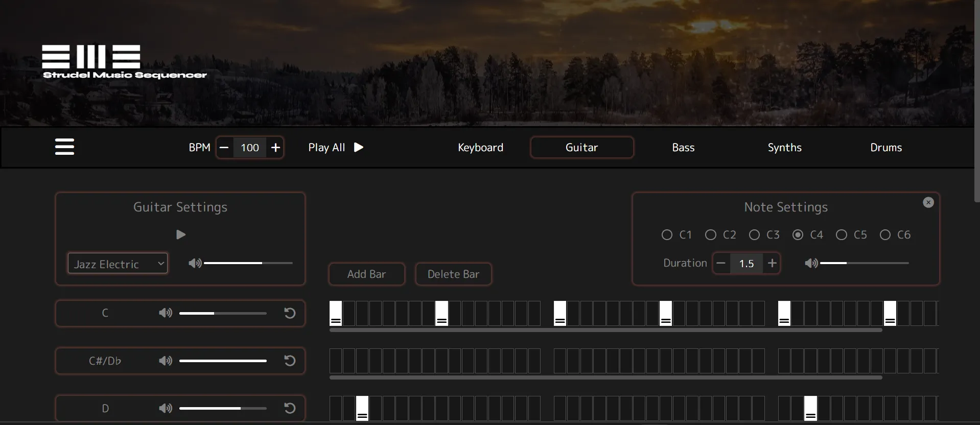Open the Jazz Electric guitar type dropdown

pyautogui.click(x=118, y=264)
